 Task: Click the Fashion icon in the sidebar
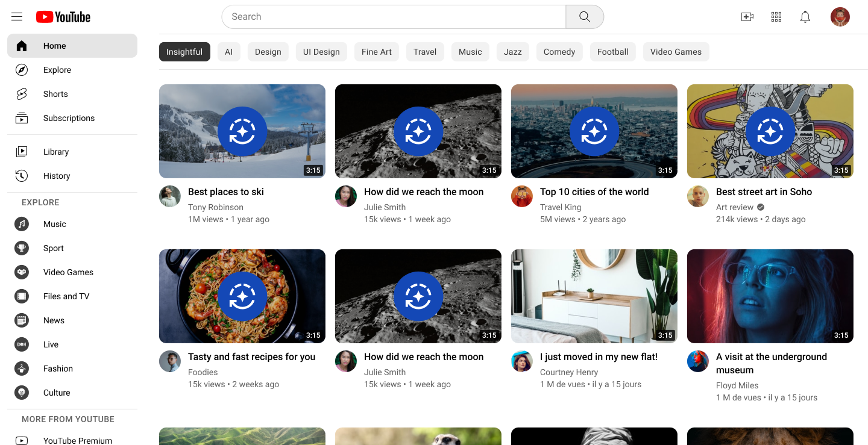[x=22, y=369]
